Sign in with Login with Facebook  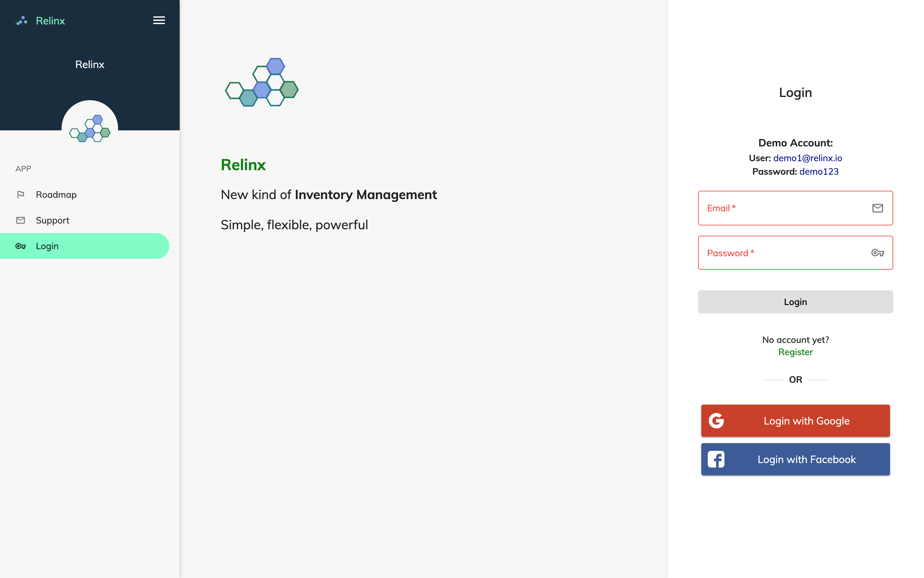pos(795,459)
